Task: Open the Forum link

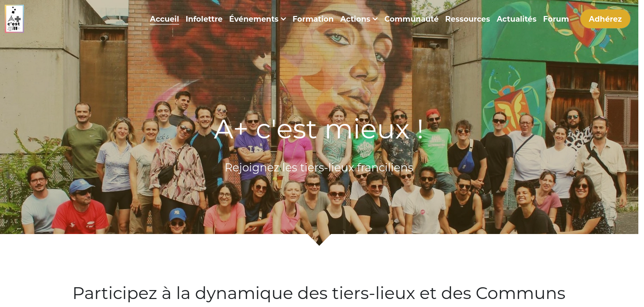Action: (556, 19)
